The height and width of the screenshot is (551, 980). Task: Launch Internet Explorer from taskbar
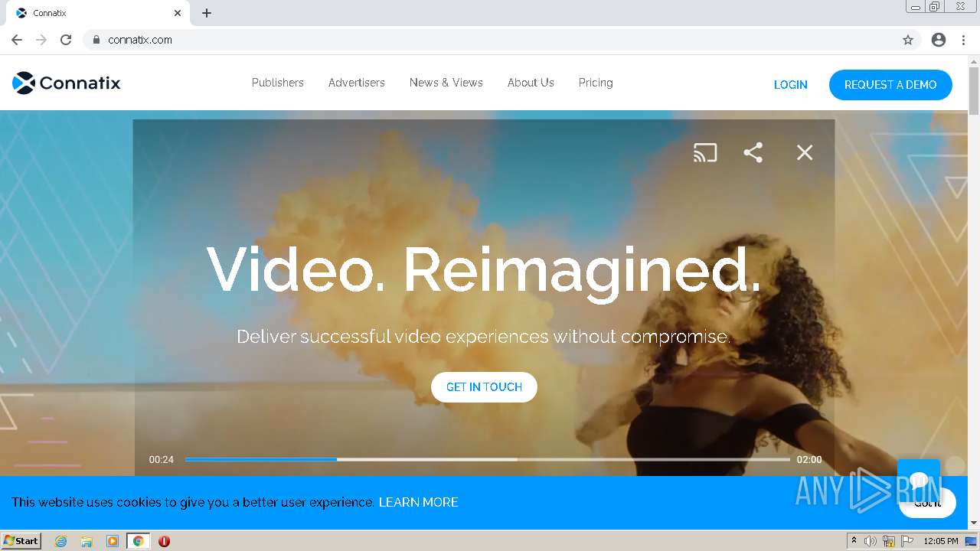[x=61, y=541]
